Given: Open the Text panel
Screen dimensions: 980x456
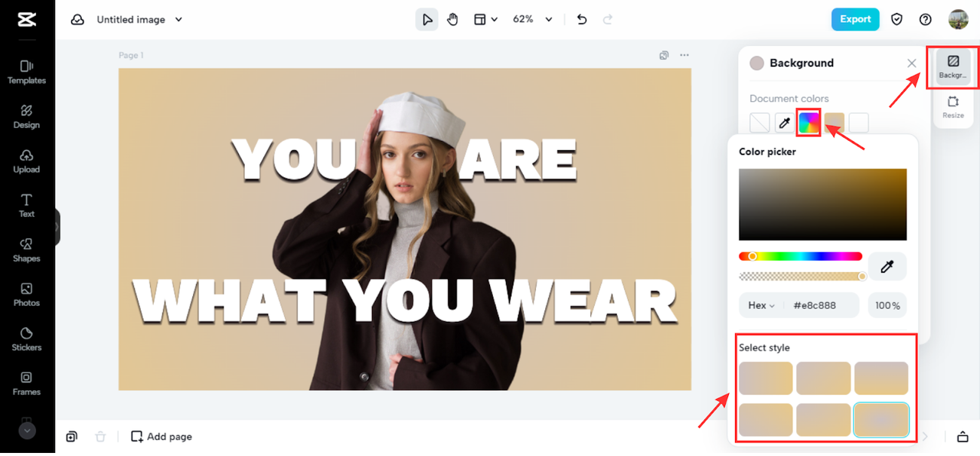Looking at the screenshot, I should click(27, 205).
